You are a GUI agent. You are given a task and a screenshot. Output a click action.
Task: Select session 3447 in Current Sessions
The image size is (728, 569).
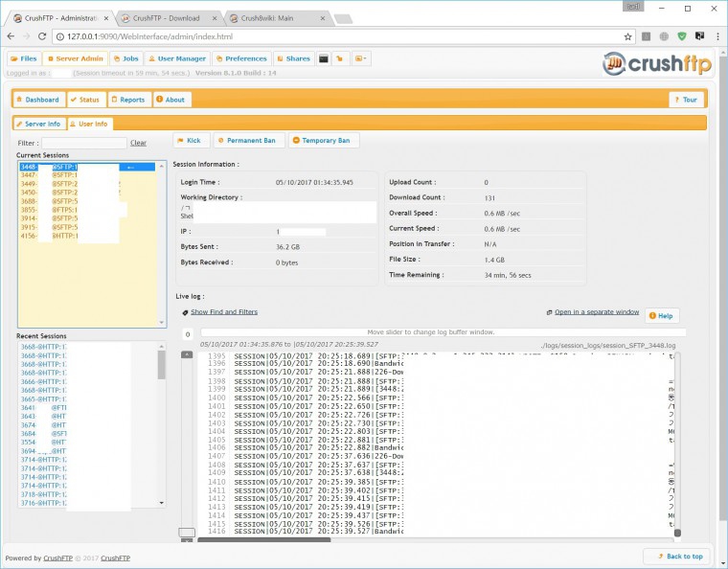point(87,175)
